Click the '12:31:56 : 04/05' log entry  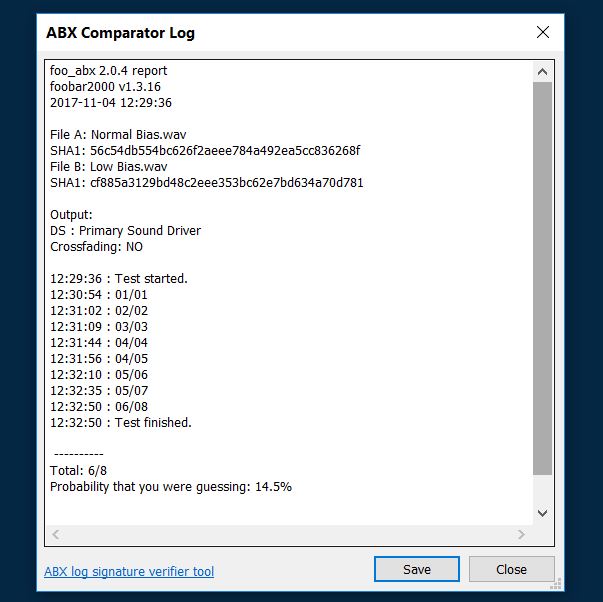click(x=99, y=359)
